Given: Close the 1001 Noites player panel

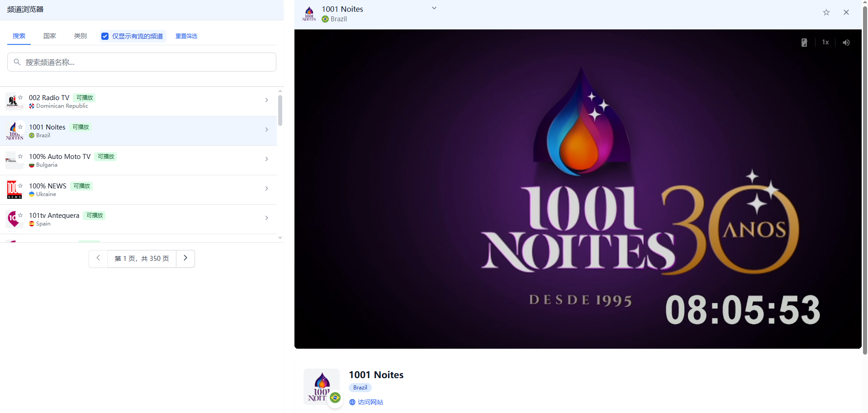Looking at the screenshot, I should 846,12.
